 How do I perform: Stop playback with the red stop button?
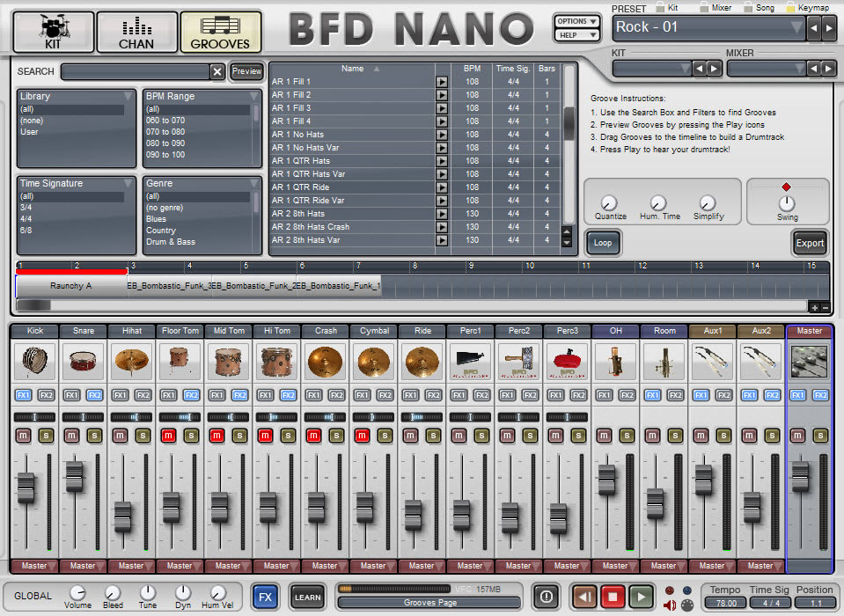(x=613, y=596)
